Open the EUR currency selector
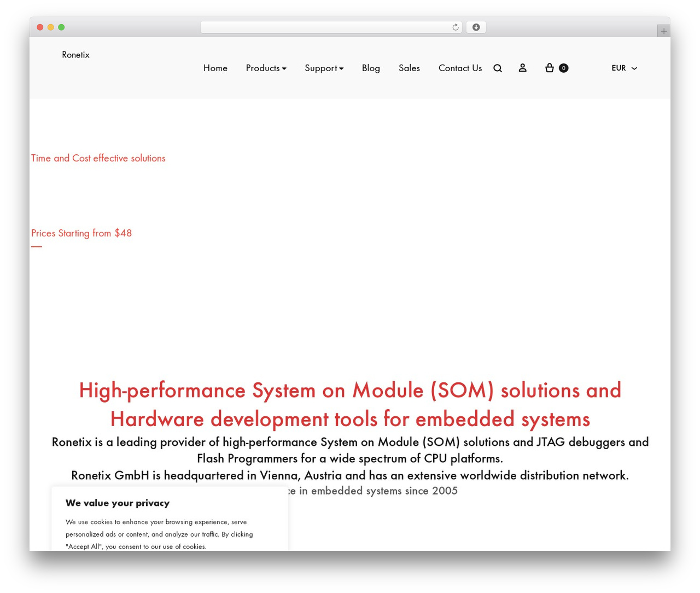 tap(625, 68)
